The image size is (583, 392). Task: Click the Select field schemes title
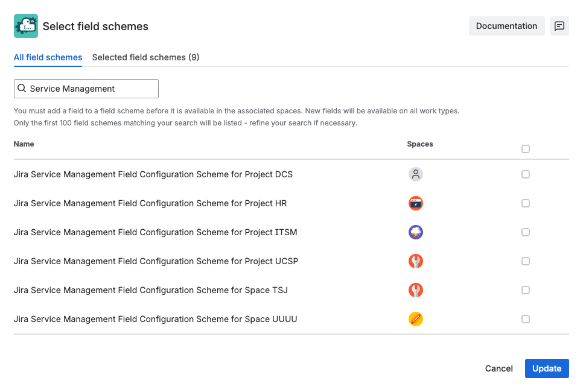95,27
